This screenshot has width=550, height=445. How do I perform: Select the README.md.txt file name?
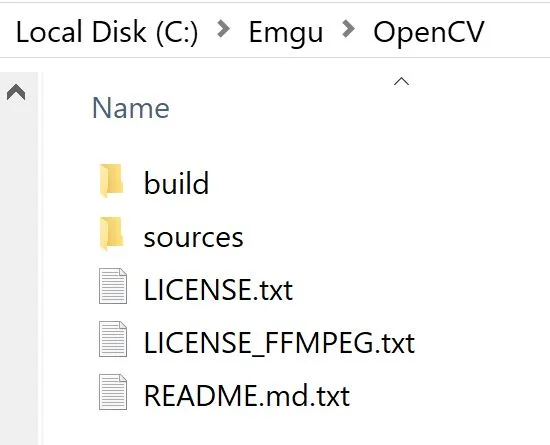coord(247,396)
